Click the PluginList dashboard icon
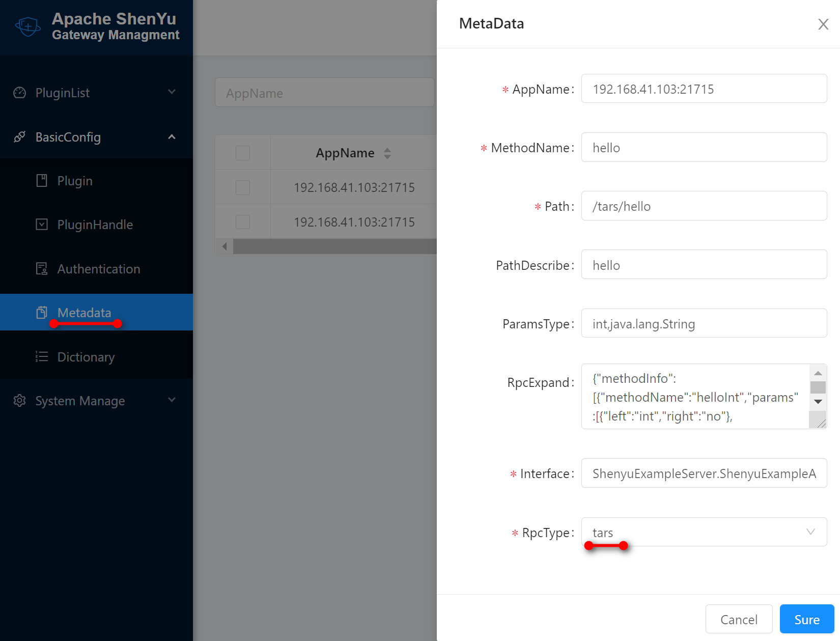The image size is (840, 641). pyautogui.click(x=19, y=93)
